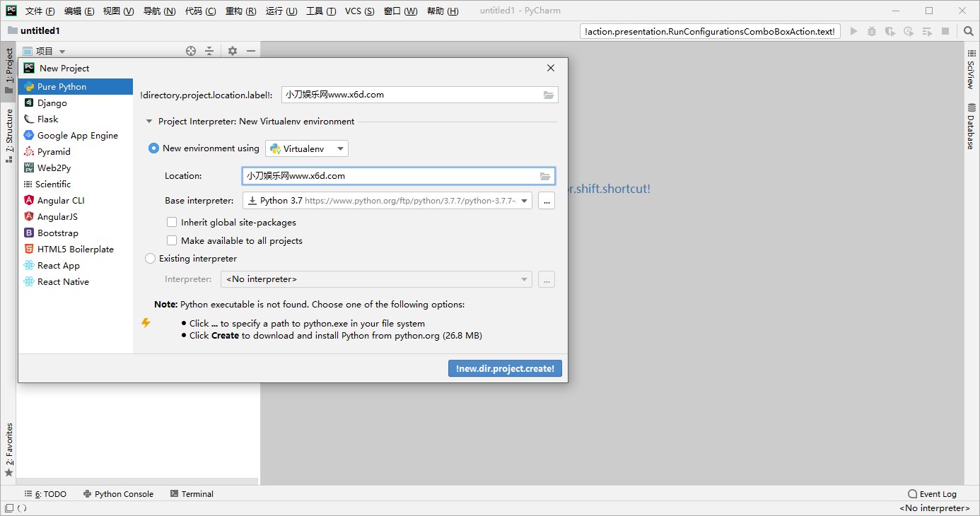Viewport: 980px width, 516px height.
Task: Open 视图 (V) menu
Action: point(119,11)
